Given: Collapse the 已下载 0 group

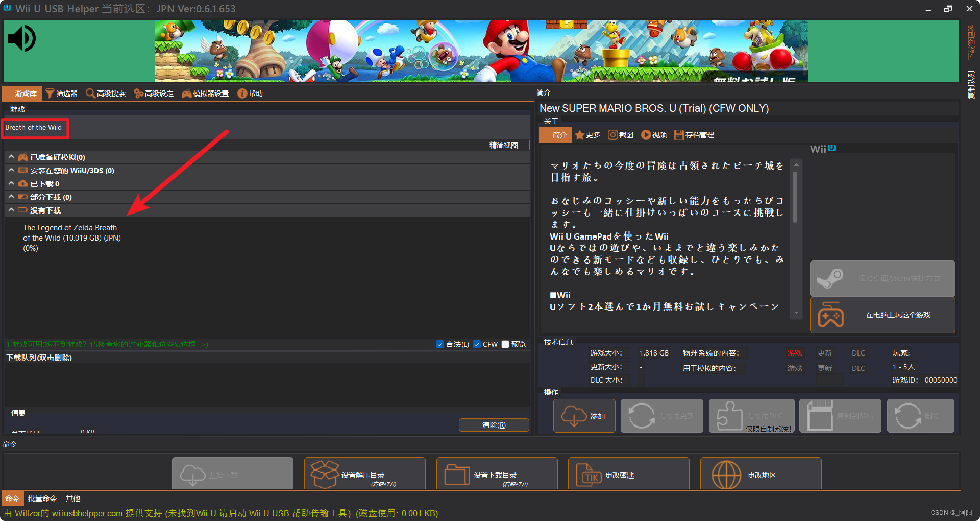Looking at the screenshot, I should point(11,183).
